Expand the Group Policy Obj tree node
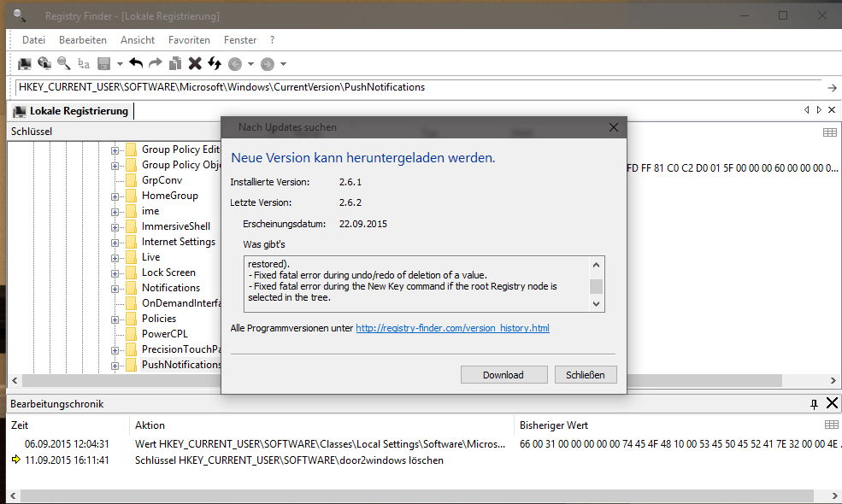The width and height of the screenshot is (842, 504). pyautogui.click(x=115, y=166)
